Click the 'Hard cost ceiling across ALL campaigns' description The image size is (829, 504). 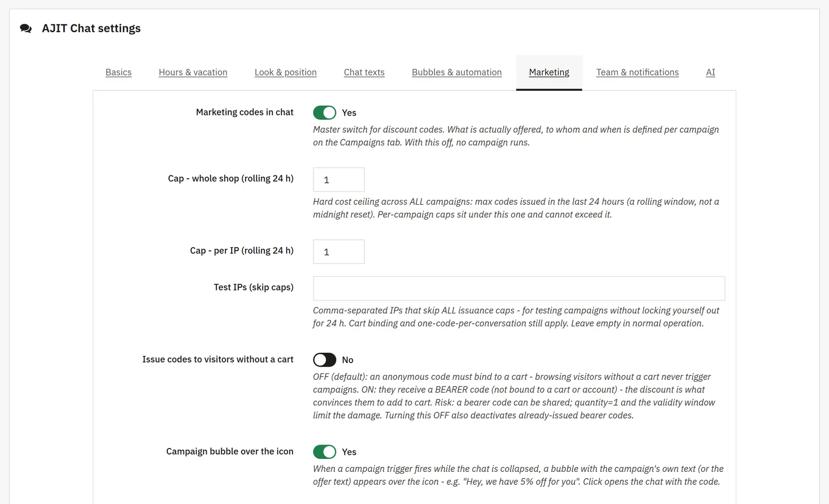coord(516,208)
